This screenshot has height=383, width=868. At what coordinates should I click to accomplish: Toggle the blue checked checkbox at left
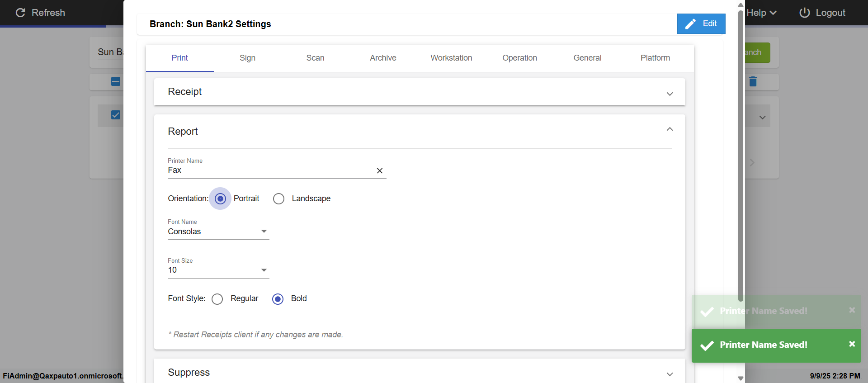[116, 115]
